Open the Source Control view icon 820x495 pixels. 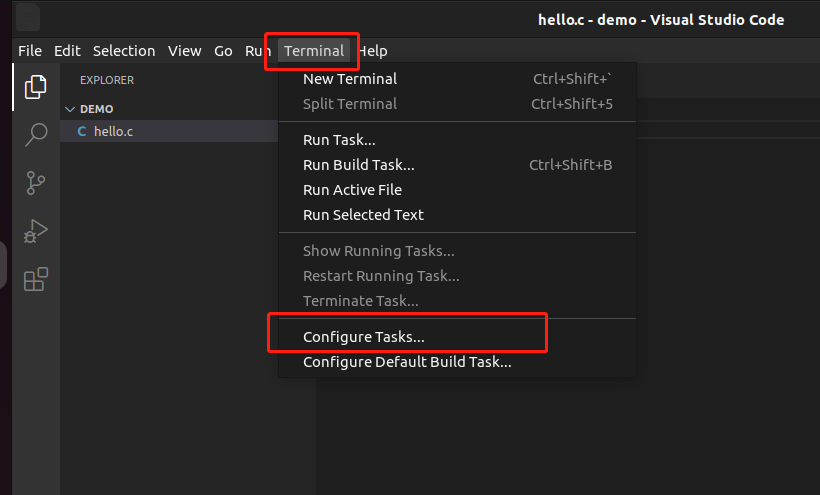[35, 183]
